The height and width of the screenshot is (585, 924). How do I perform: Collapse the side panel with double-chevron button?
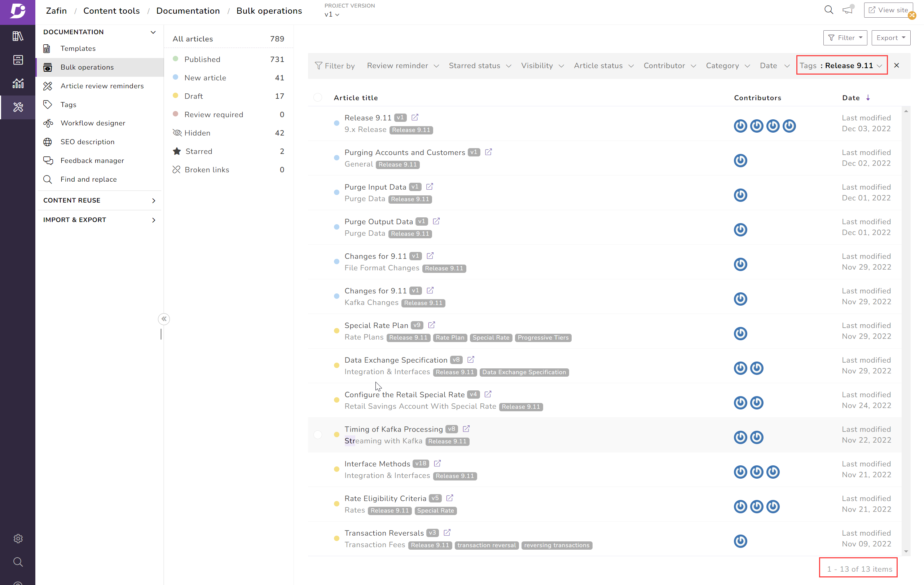(x=164, y=319)
